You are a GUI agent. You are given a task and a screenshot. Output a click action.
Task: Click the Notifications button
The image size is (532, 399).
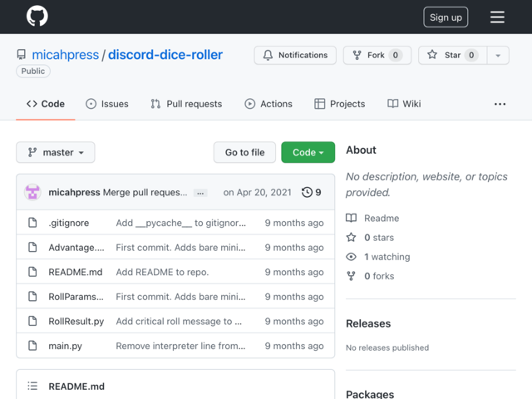coord(295,55)
